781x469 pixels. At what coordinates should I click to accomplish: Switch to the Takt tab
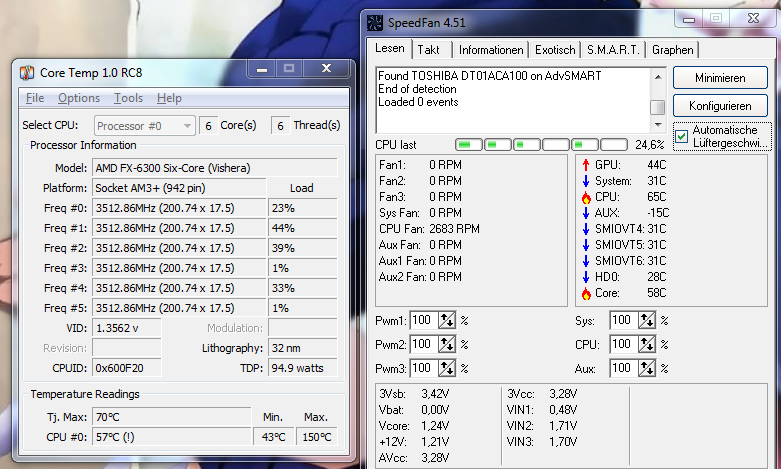point(428,50)
